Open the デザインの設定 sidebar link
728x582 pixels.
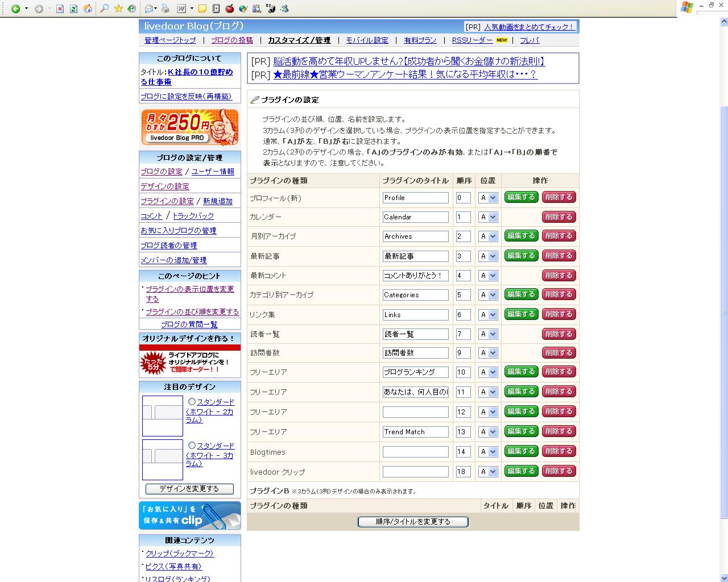coord(165,186)
